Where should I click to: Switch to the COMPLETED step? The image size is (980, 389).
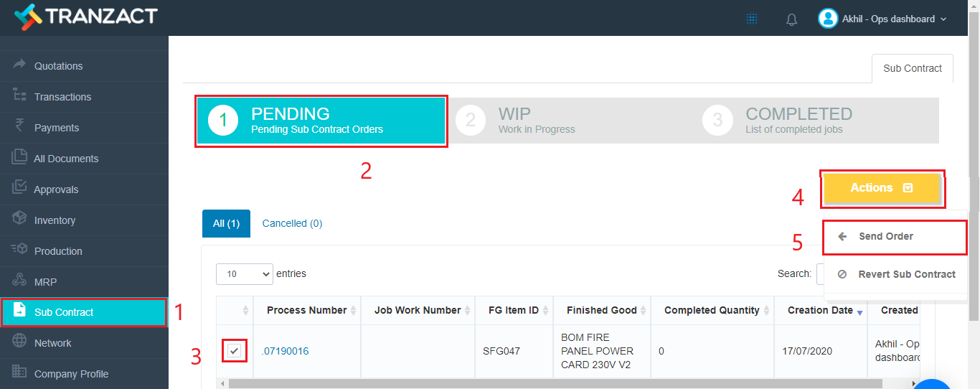[816, 121]
